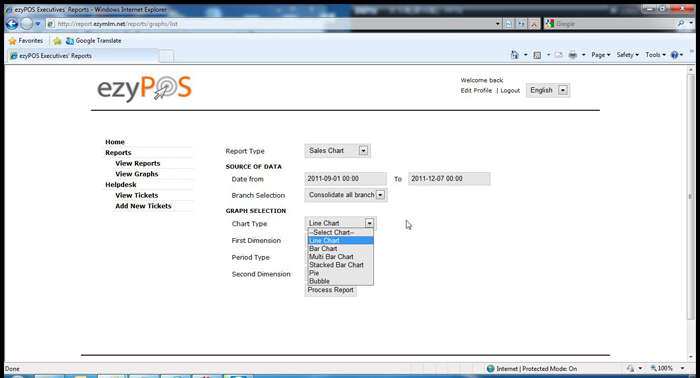Choose Bar Chart from the list
This screenshot has height=378, width=700.
tap(340, 249)
